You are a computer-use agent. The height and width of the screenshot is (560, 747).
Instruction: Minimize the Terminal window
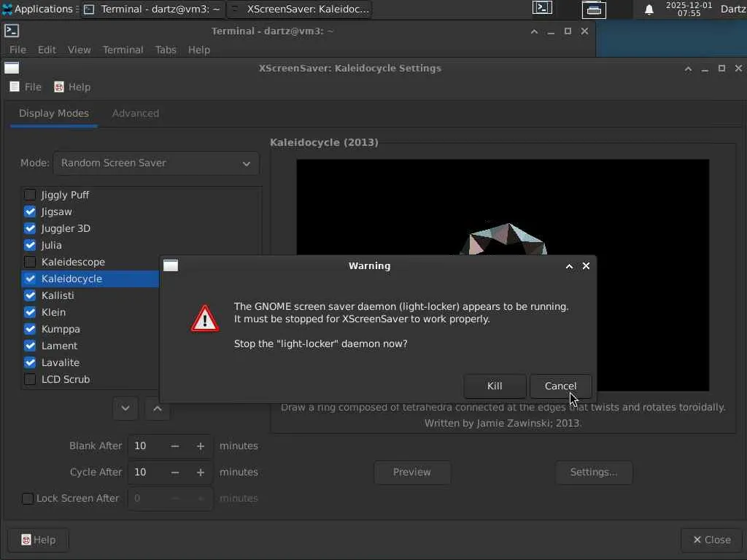pos(551,31)
